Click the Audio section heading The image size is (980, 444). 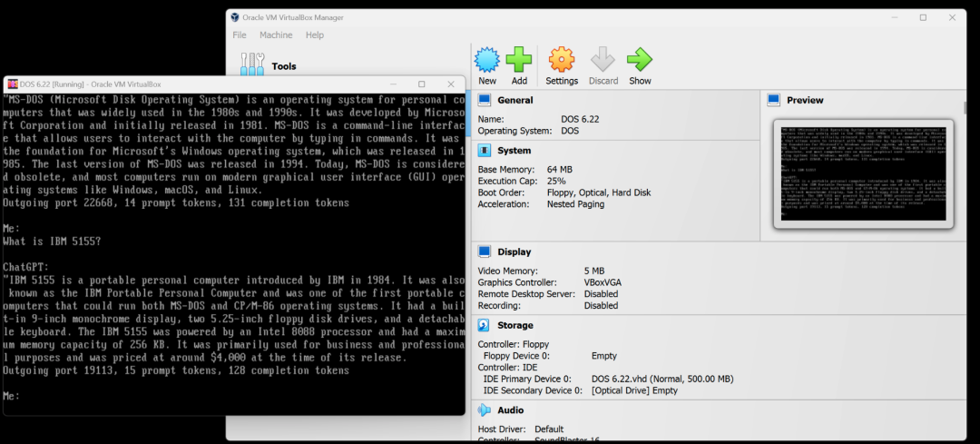(x=511, y=410)
